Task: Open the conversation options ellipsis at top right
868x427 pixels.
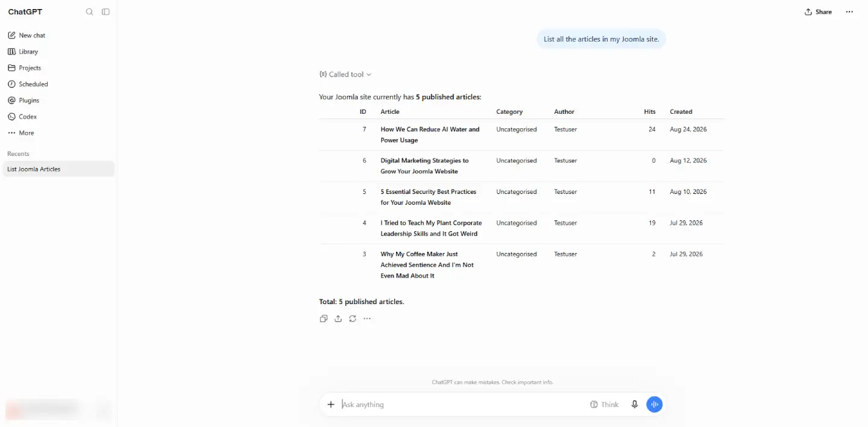Action: tap(849, 12)
